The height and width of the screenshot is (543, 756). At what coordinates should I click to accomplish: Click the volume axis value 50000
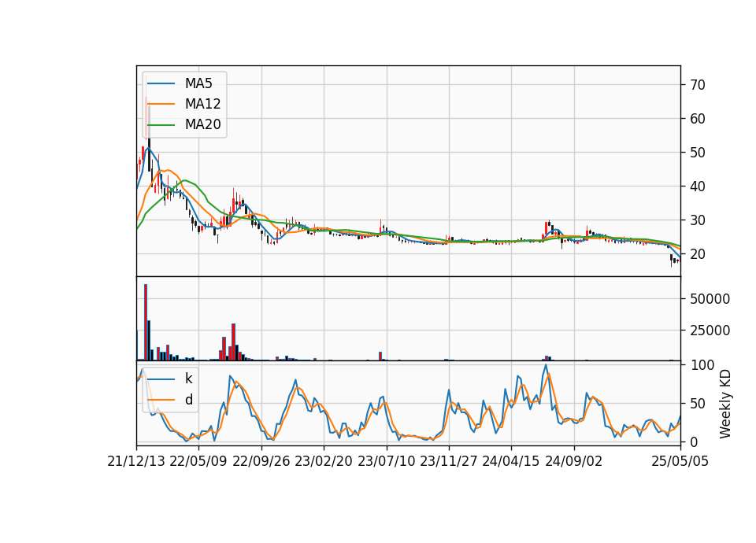tap(710, 299)
